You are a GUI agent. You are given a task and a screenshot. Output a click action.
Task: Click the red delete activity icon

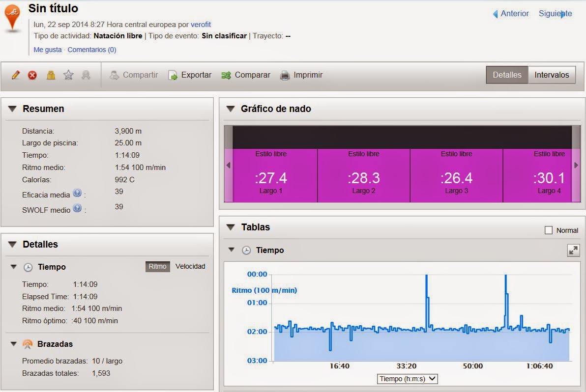point(32,75)
